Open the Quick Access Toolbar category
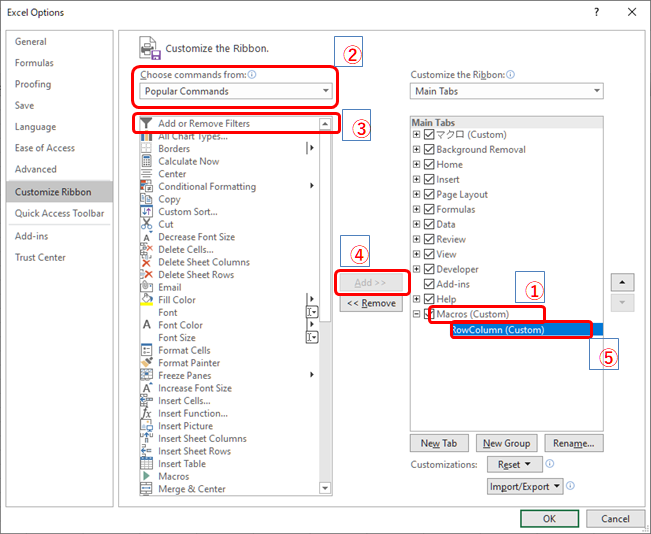651x534 pixels. point(59,213)
